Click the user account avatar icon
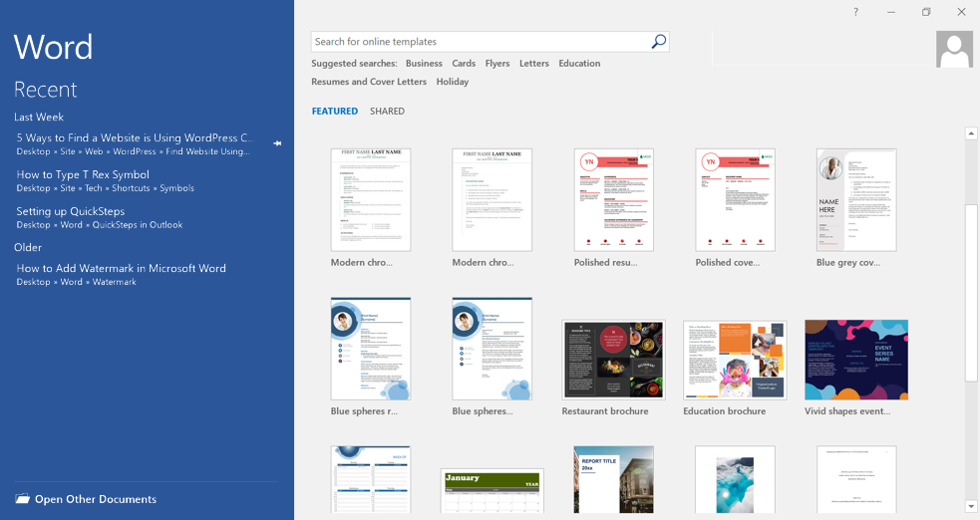This screenshot has height=520, width=980. pos(954,50)
